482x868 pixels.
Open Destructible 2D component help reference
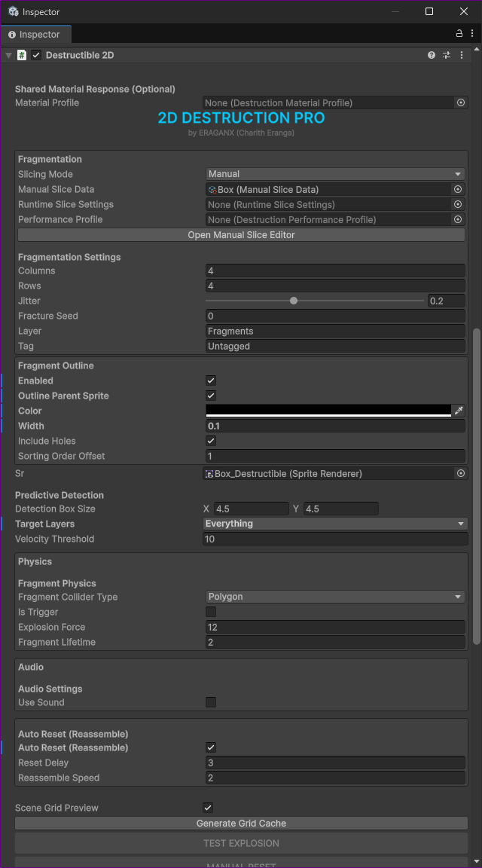(432, 55)
